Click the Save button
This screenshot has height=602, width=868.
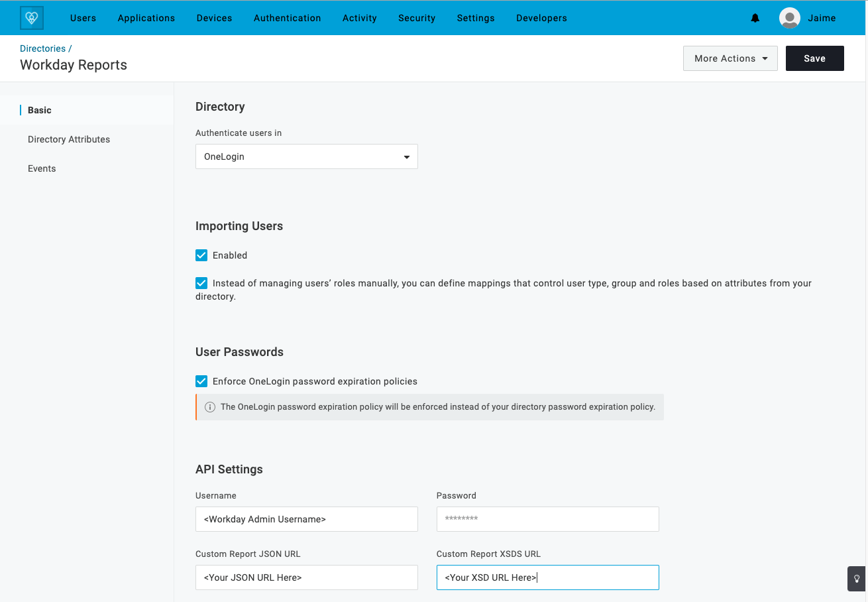tap(814, 58)
